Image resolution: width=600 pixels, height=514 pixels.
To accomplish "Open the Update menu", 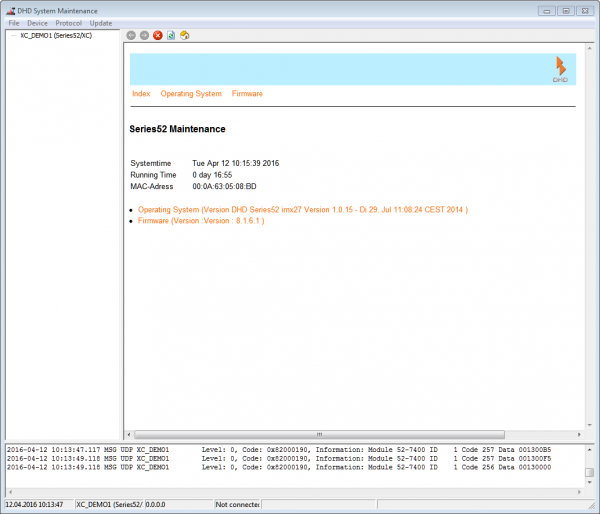I will (x=101, y=22).
